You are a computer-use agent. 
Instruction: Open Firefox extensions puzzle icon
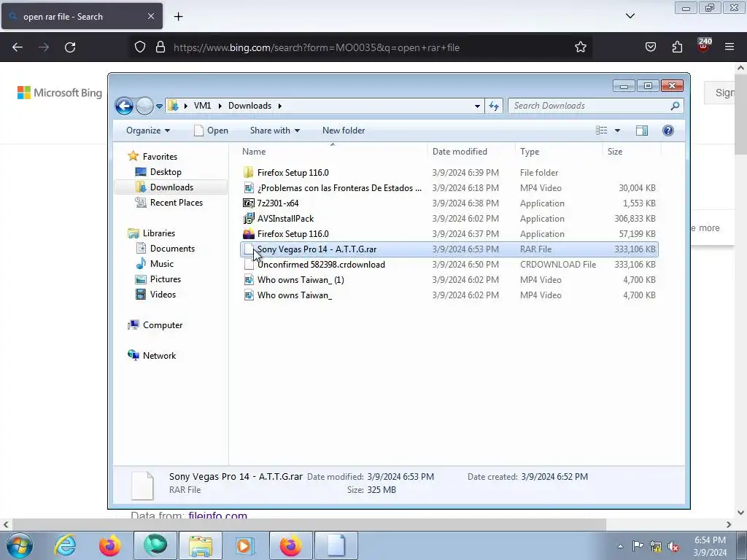pyautogui.click(x=677, y=47)
